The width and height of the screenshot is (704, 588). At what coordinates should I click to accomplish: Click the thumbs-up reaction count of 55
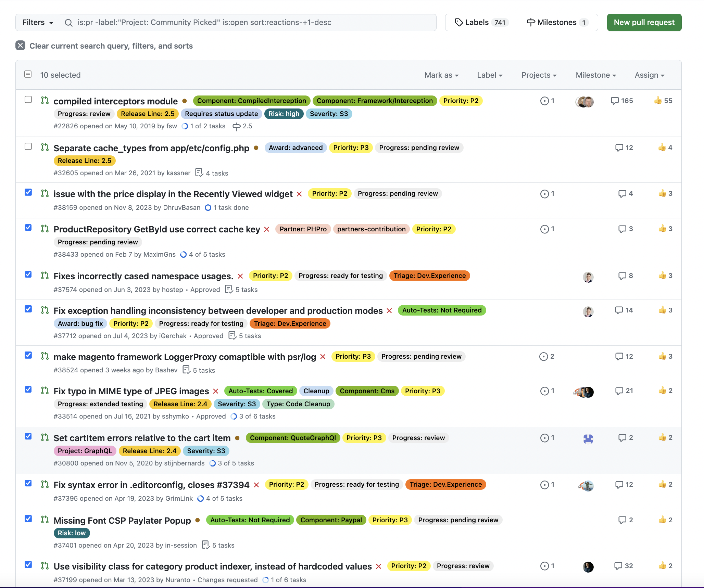(x=663, y=101)
